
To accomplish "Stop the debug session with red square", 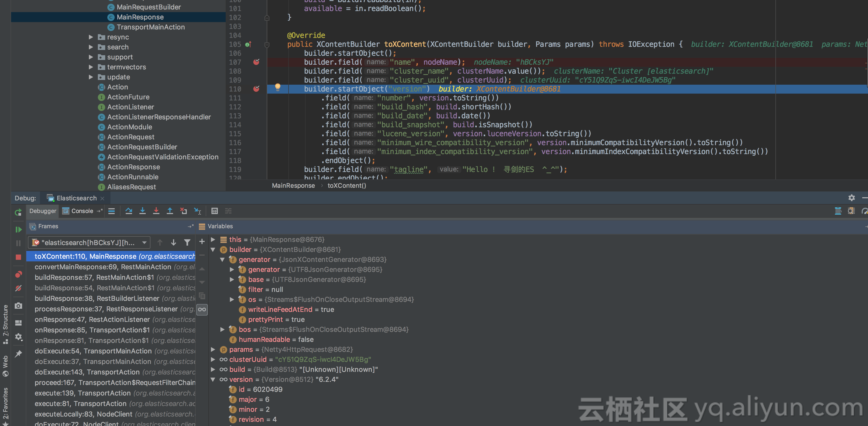I will point(19,257).
